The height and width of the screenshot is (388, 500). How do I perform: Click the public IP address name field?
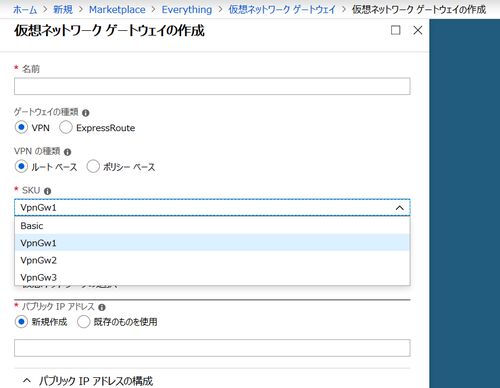212,348
